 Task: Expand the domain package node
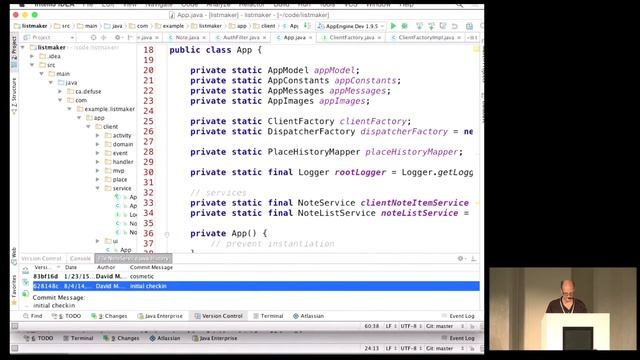point(98,144)
